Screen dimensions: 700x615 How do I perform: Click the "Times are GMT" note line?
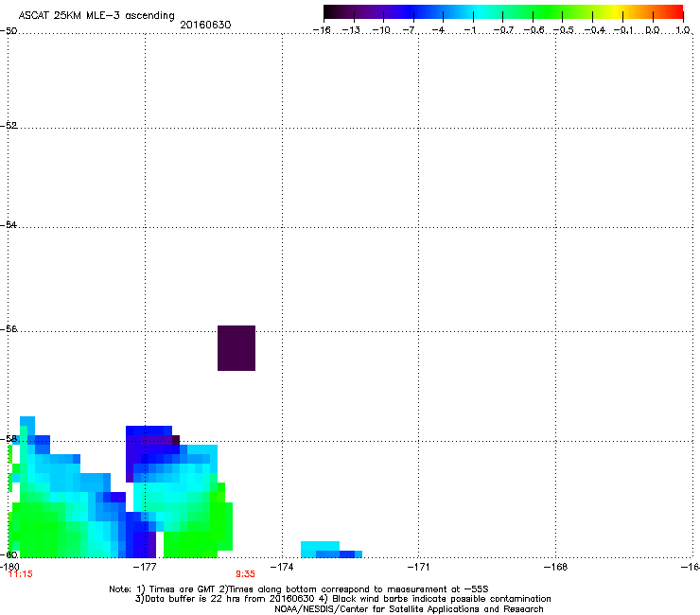[x=298, y=589]
